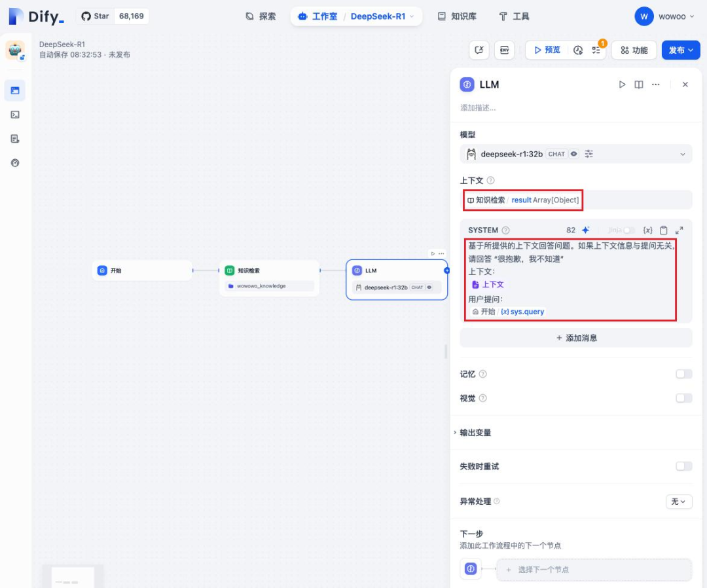Image resolution: width=707 pixels, height=588 pixels.
Task: Open the more options menu in the LLM panel
Action: pyautogui.click(x=655, y=84)
